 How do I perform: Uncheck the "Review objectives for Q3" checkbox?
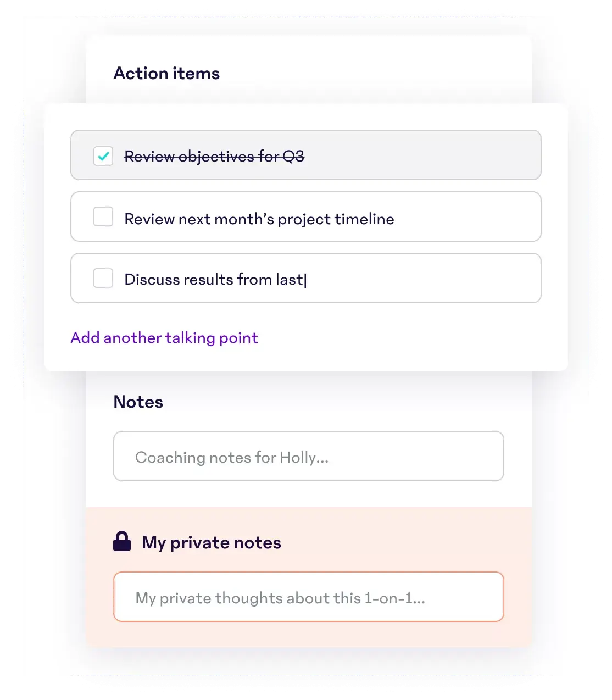pyautogui.click(x=103, y=157)
